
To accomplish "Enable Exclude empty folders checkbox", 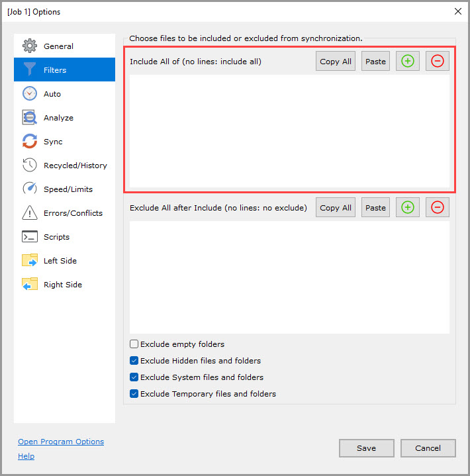I will point(134,344).
